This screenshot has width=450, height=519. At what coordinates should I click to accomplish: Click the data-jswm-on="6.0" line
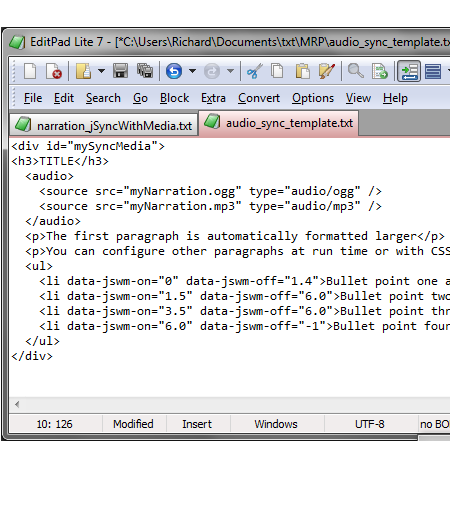[245, 326]
